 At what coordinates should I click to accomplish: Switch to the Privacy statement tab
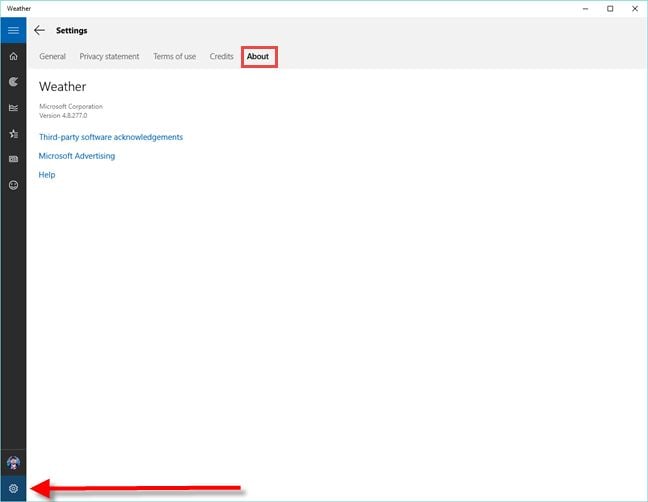click(109, 57)
